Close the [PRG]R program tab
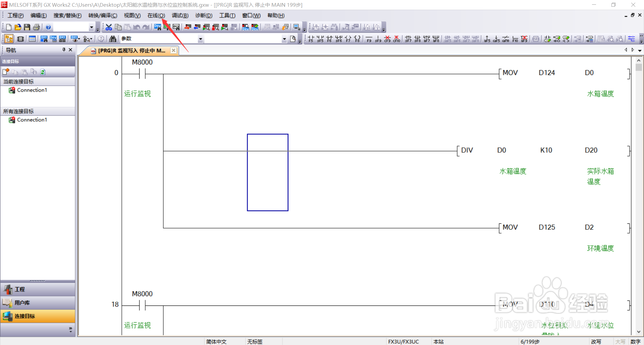644x345 pixels. 173,50
